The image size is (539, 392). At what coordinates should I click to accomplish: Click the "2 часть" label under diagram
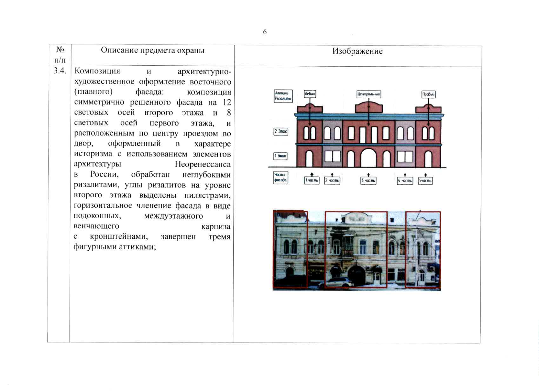pyautogui.click(x=332, y=180)
